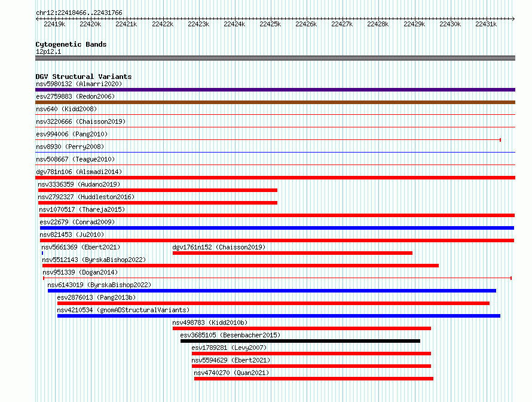
Task: Select the red dgv1761n152 variant bar
Action: coord(292,253)
